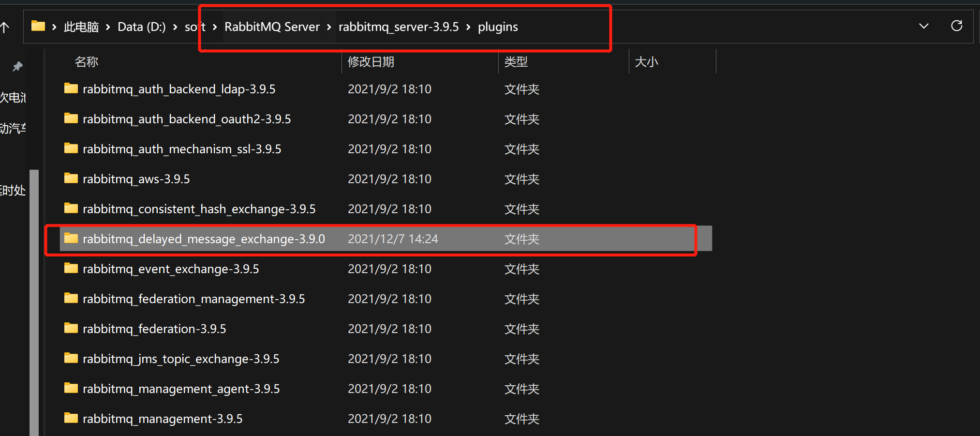
Task: Sort by 类型 column header
Action: 516,62
